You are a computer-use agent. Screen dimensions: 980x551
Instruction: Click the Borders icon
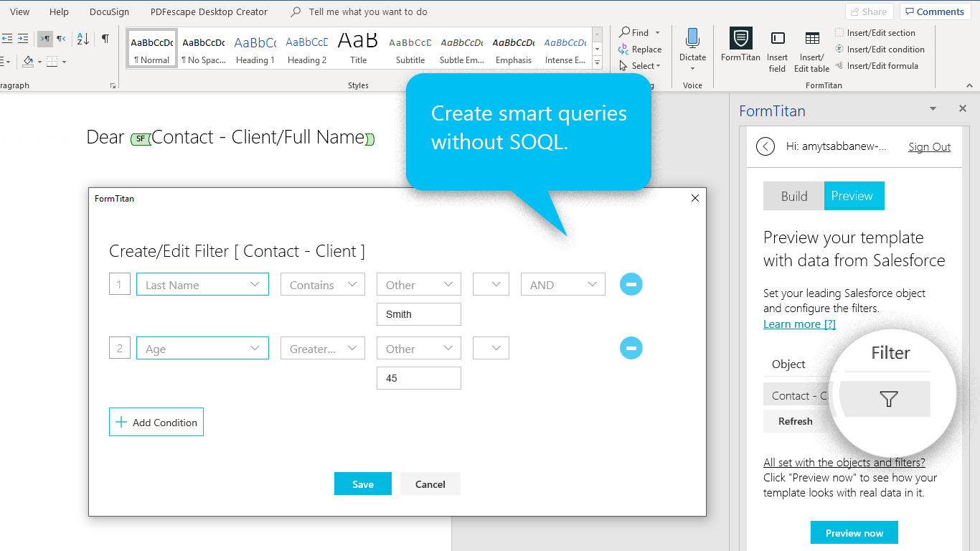tap(52, 62)
